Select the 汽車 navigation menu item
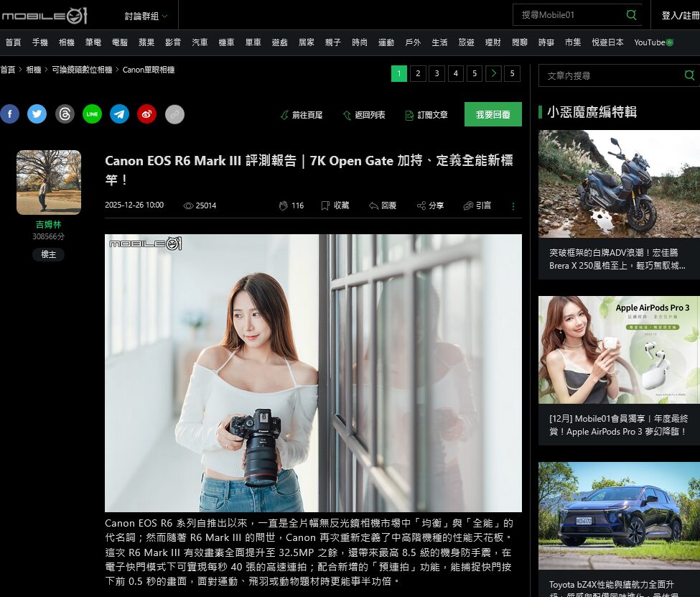Viewport: 700px width, 597px height. click(200, 42)
